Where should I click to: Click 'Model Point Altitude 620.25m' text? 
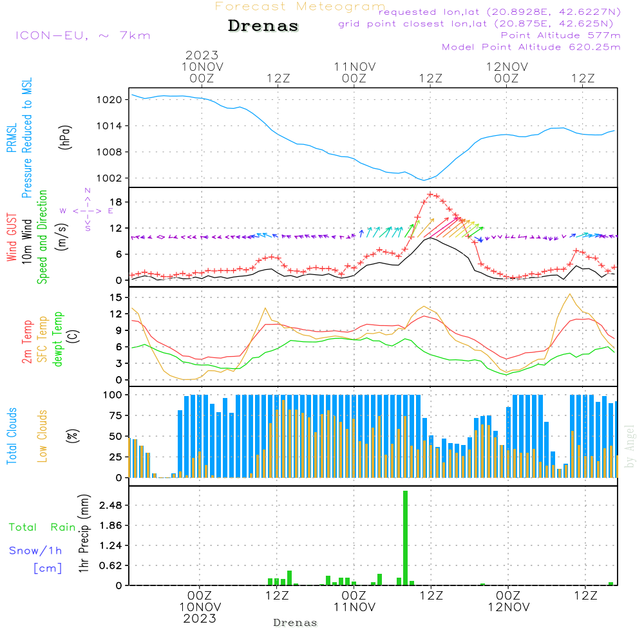[531, 47]
